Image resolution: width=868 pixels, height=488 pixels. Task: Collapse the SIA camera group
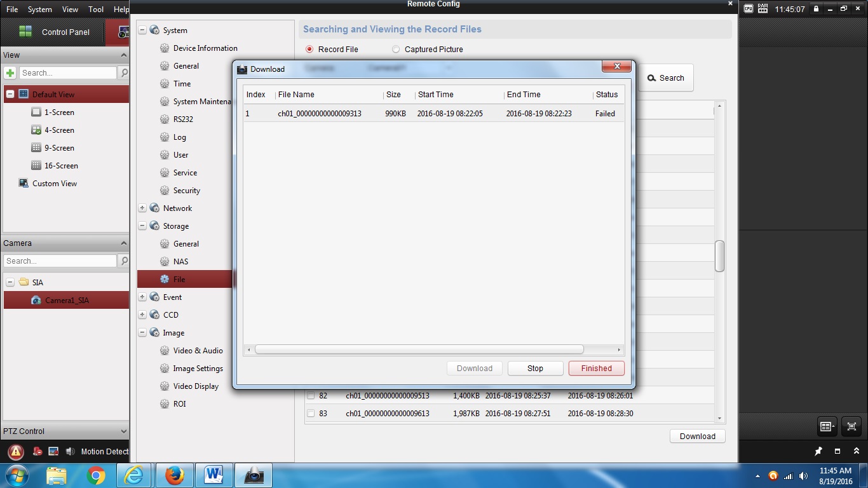point(10,282)
